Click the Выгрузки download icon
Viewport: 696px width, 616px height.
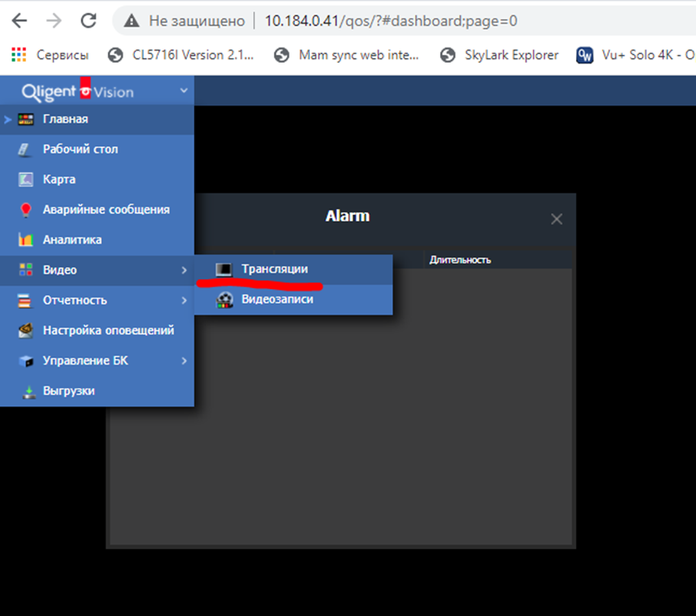[x=29, y=392]
